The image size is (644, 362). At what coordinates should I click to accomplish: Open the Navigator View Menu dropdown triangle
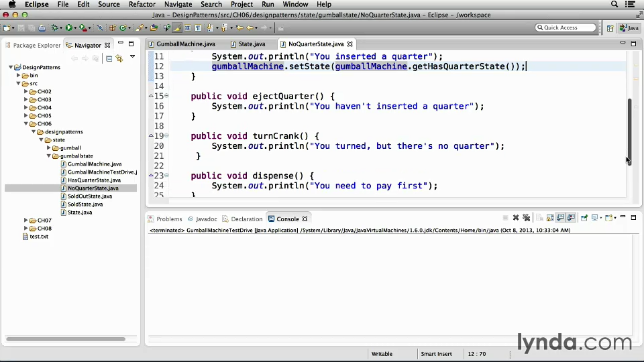click(x=132, y=56)
